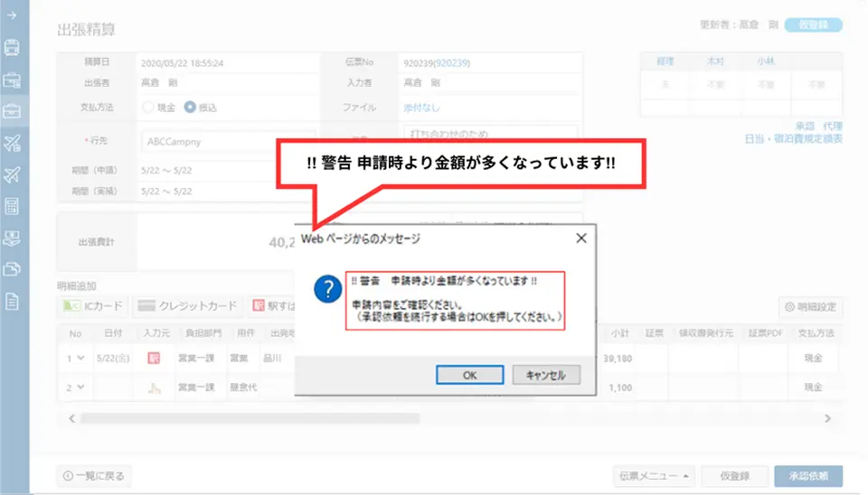Click the 1,100 subtotal cell
The width and height of the screenshot is (868, 495).
point(620,388)
